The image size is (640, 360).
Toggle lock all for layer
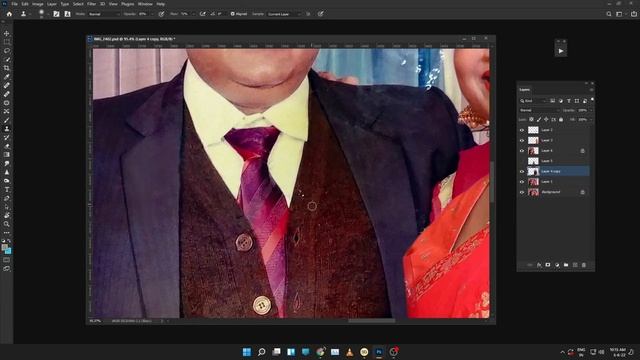(x=561, y=120)
